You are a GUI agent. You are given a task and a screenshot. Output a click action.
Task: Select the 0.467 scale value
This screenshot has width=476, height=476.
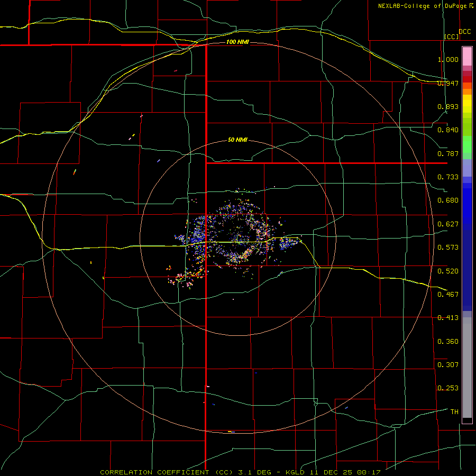(x=448, y=295)
